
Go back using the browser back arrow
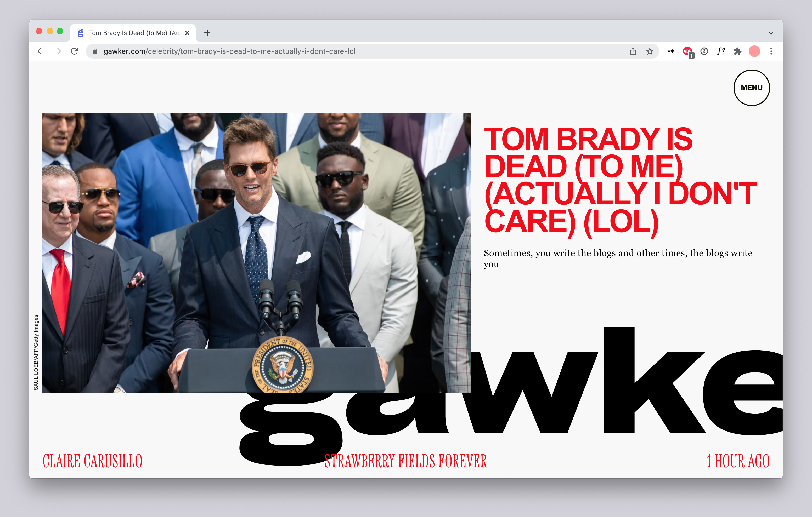[41, 51]
